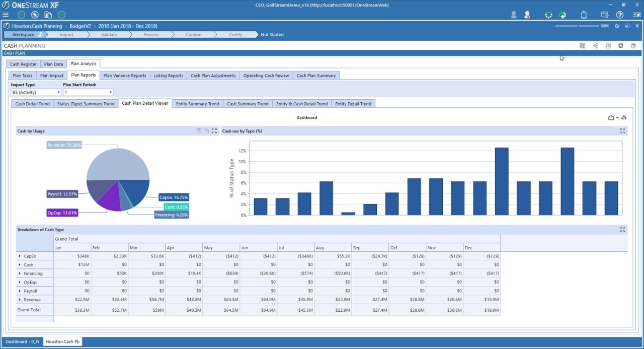644x349 pixels.
Task: Open Cash Planning settings gear
Action: coord(621,46)
